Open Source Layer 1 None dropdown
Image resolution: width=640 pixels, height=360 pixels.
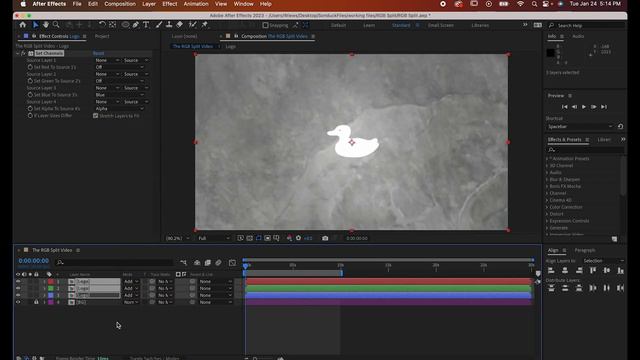107,60
